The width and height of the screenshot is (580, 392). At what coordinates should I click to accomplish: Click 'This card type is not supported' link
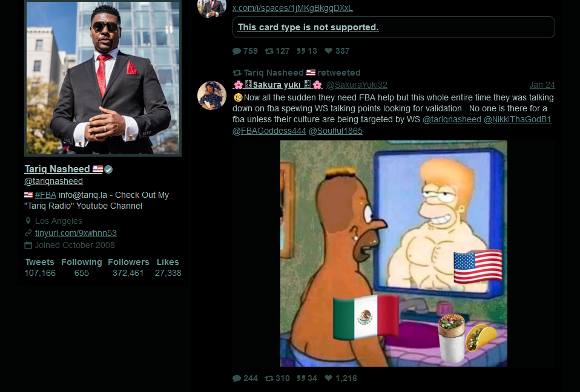(308, 27)
